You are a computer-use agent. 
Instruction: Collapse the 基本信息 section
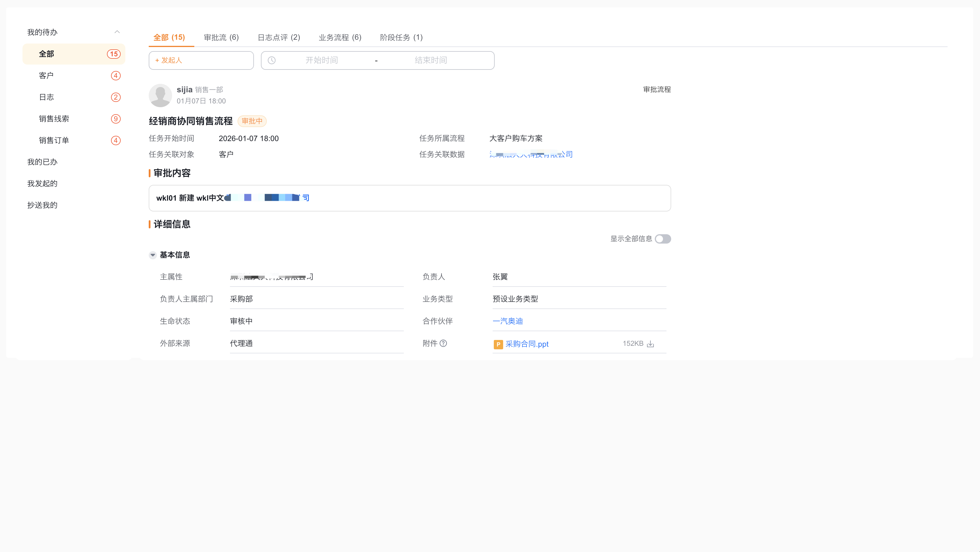tap(153, 255)
